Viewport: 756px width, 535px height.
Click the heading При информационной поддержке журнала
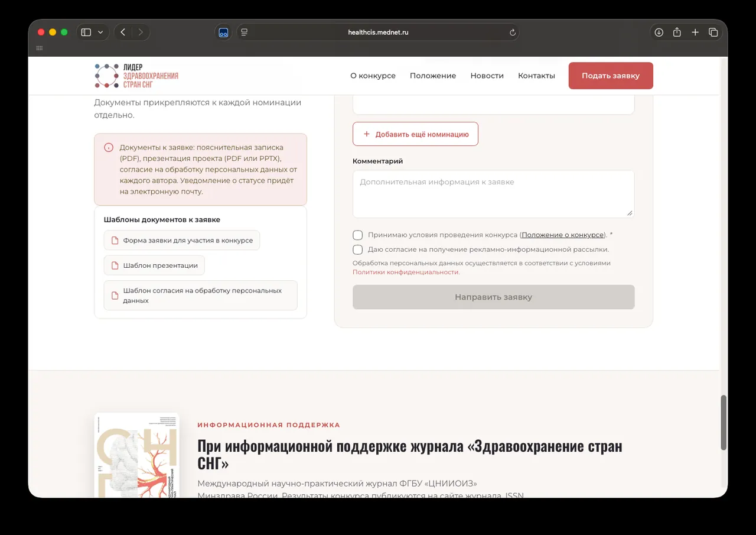tap(409, 454)
